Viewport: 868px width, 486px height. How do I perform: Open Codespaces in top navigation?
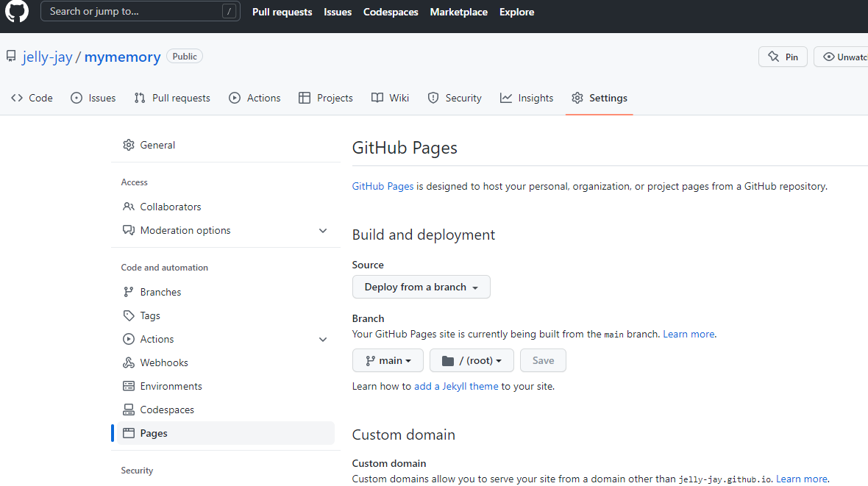coord(391,12)
